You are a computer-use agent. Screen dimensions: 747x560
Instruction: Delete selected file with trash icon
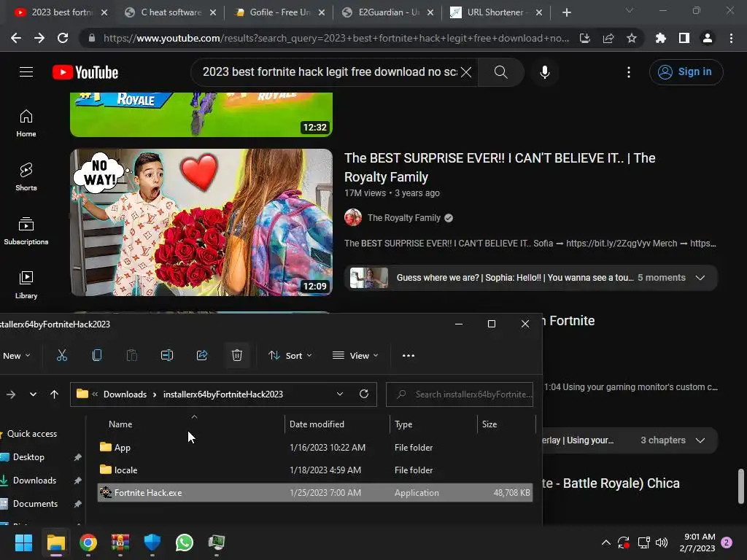coord(237,355)
